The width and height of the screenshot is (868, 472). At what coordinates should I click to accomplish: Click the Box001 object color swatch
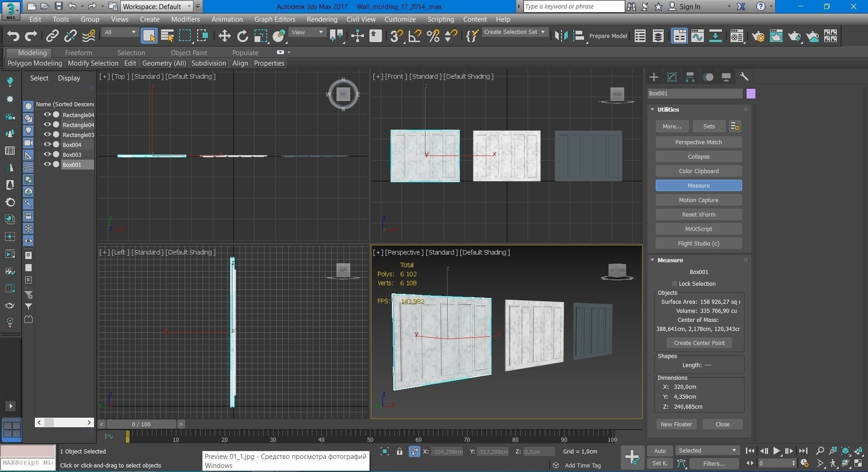(x=751, y=94)
